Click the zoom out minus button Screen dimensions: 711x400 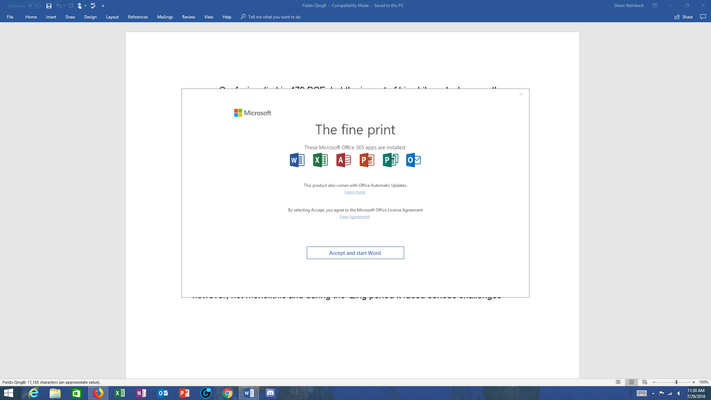tap(654, 382)
